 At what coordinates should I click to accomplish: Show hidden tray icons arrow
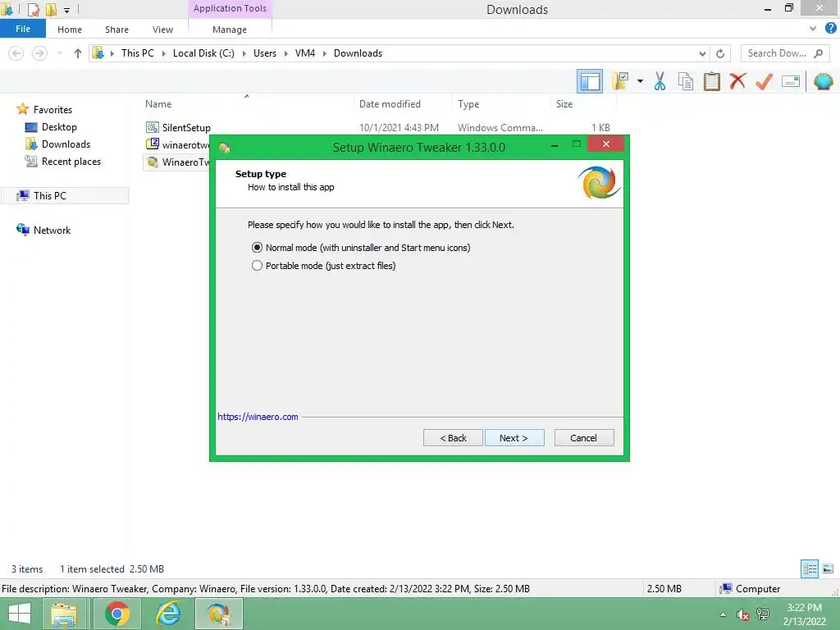click(724, 614)
